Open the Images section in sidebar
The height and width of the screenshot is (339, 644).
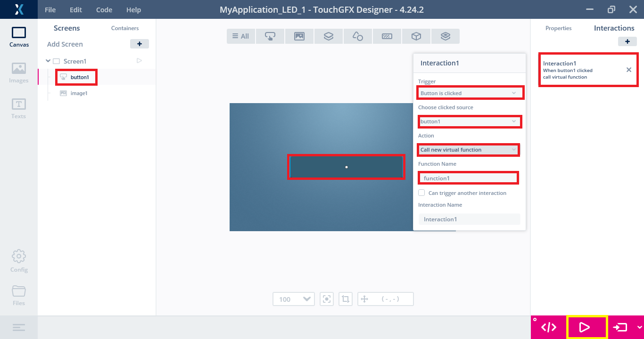(19, 73)
